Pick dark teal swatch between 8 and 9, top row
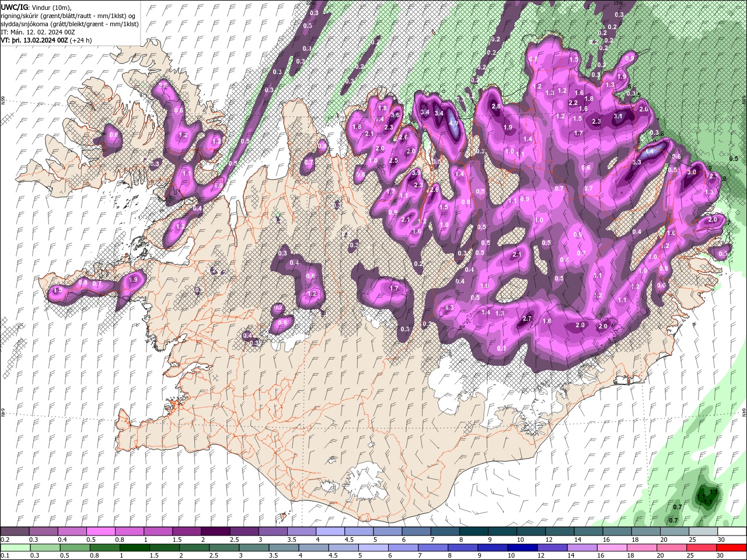The height and width of the screenshot is (560, 747). (474, 531)
